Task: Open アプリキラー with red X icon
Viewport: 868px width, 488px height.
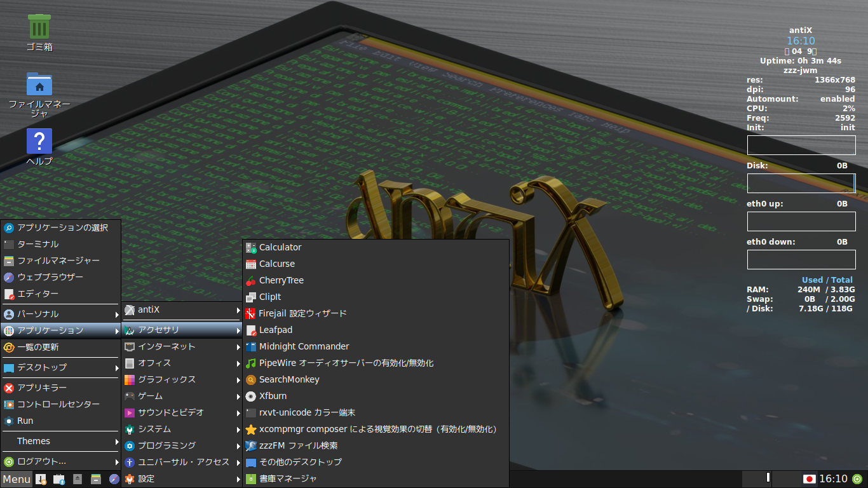Action: tap(61, 388)
